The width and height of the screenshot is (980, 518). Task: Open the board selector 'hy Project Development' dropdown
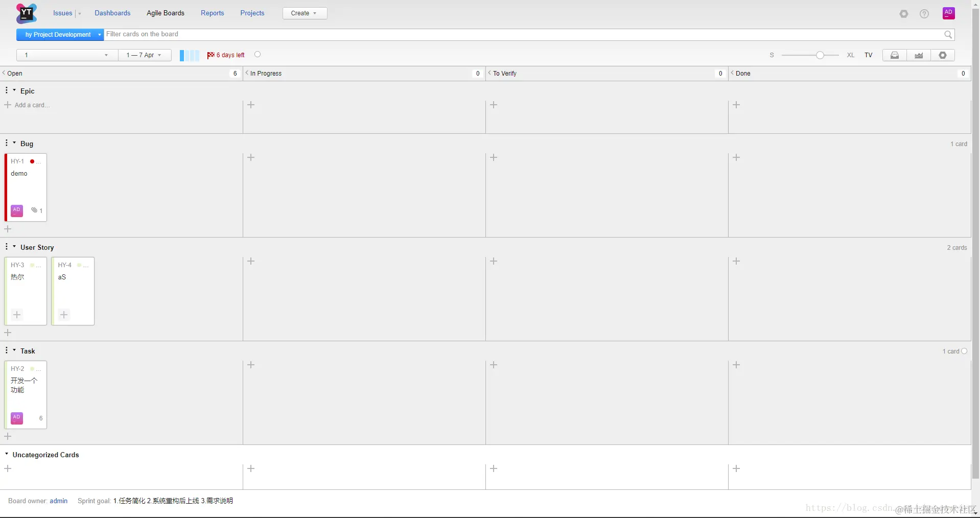[x=60, y=35]
